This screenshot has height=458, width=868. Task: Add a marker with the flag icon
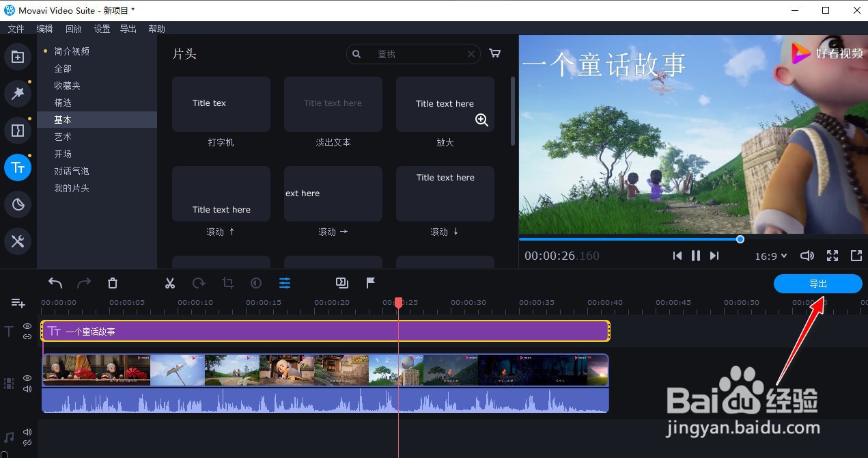click(371, 283)
